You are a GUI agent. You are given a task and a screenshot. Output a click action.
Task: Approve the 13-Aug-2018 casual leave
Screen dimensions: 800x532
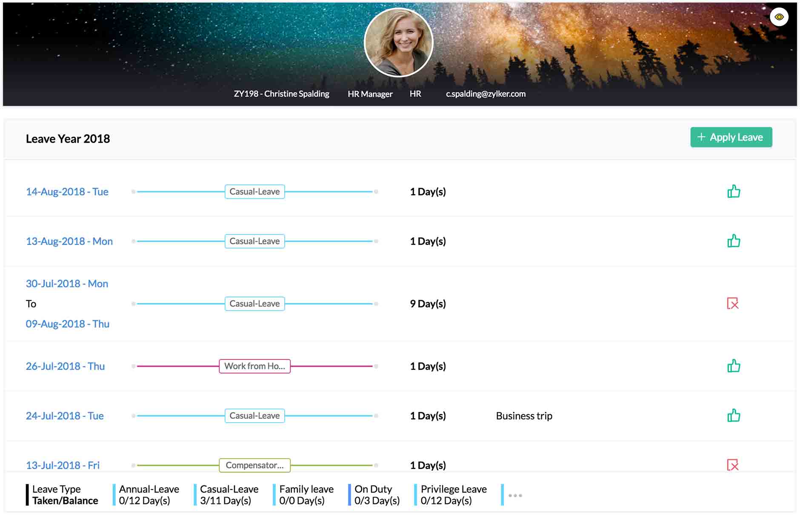point(734,241)
